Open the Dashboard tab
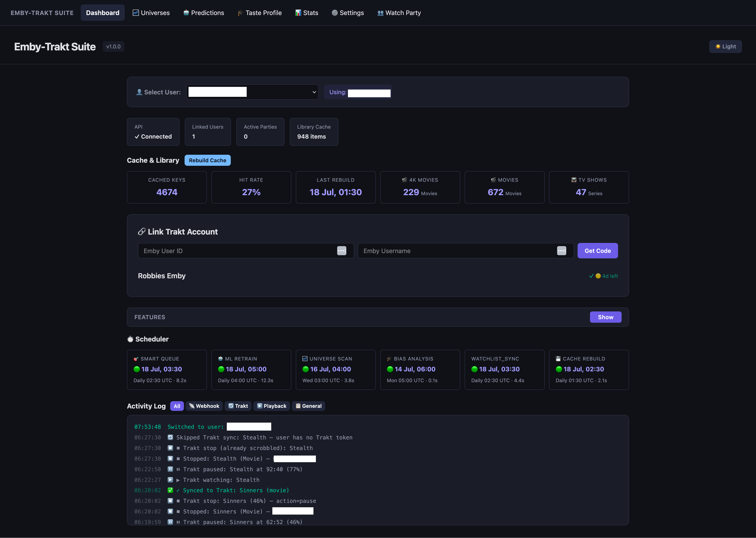The height and width of the screenshot is (538, 756). pyautogui.click(x=102, y=13)
